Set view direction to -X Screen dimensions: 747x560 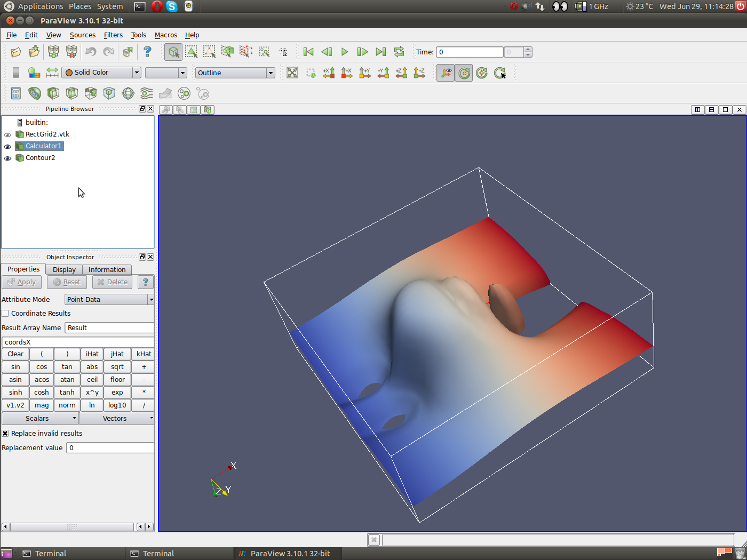click(x=347, y=73)
